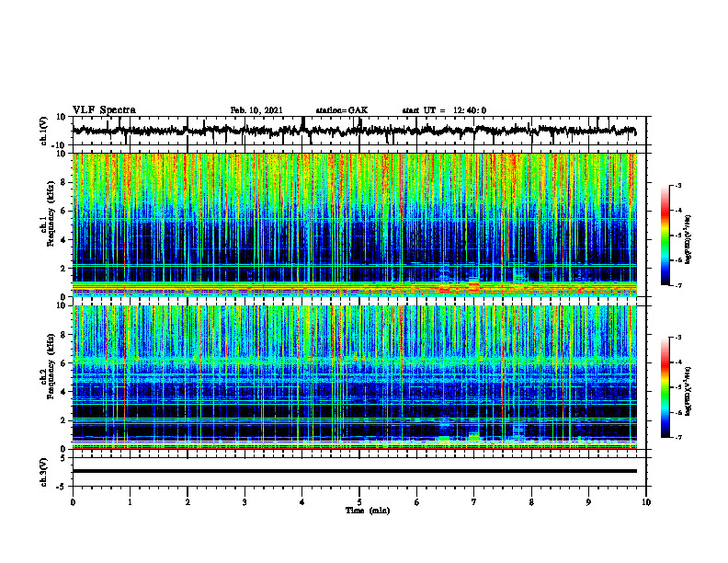Screen dimensions: 728x563
Task: Click the "5" tick on ch.3(V) axis
Action: click(64, 458)
